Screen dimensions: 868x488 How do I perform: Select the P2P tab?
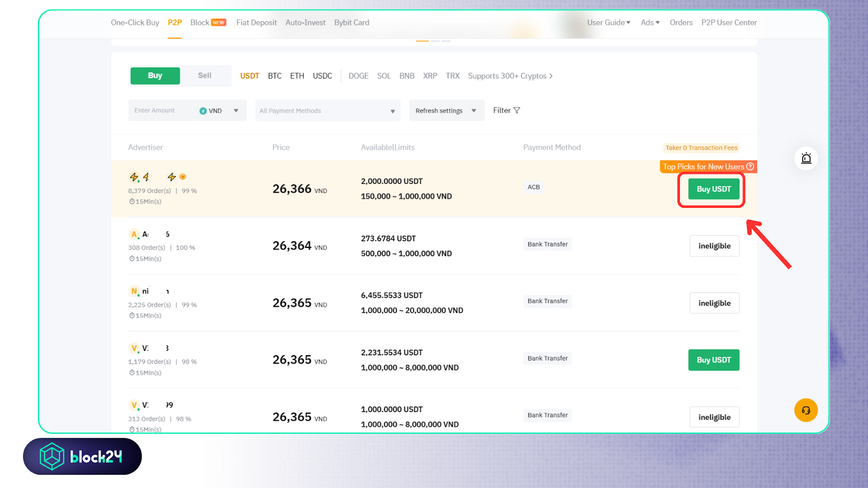[x=175, y=23]
